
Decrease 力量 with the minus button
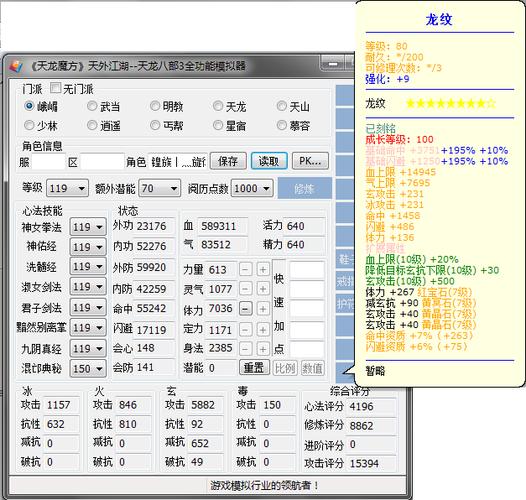click(x=246, y=269)
